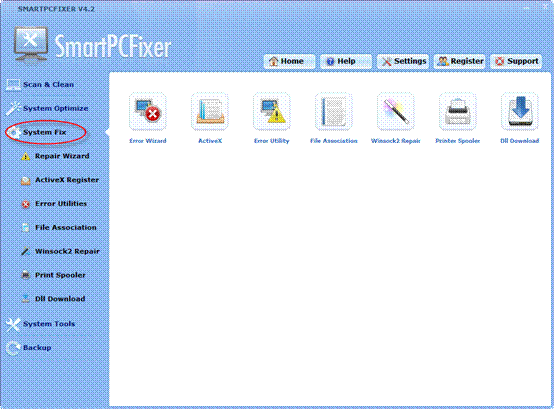
Task: Open the Printer Spooler icon
Action: pos(458,111)
